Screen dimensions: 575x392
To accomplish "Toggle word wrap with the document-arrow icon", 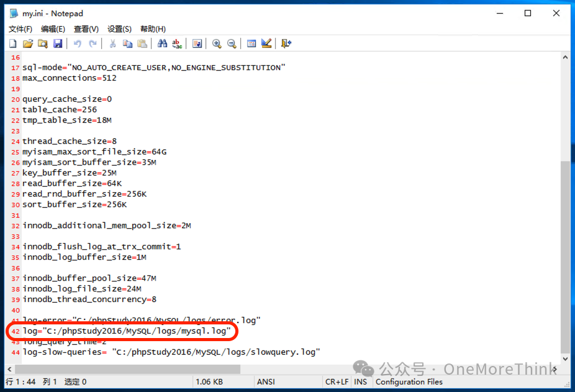I will 197,43.
